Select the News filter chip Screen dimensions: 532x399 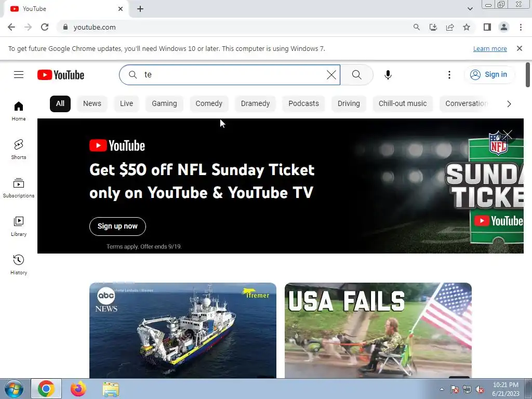click(92, 104)
